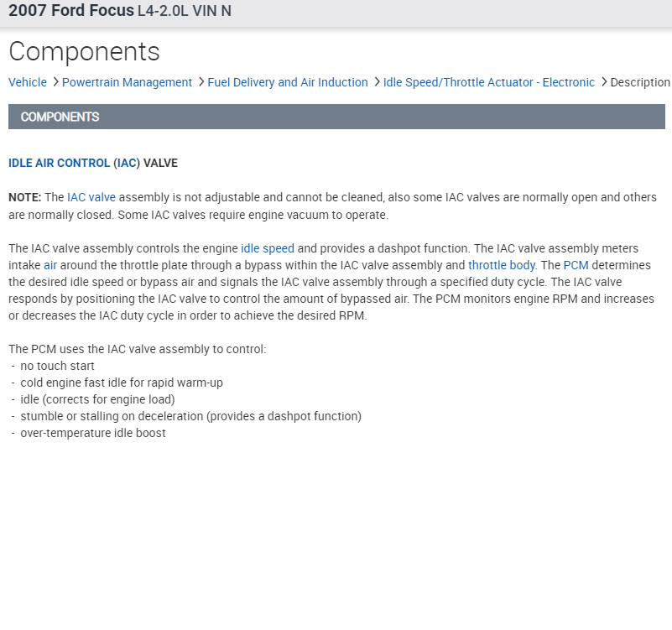Image resolution: width=672 pixels, height=630 pixels.
Task: Click the air link in paragraph
Action: tap(50, 265)
